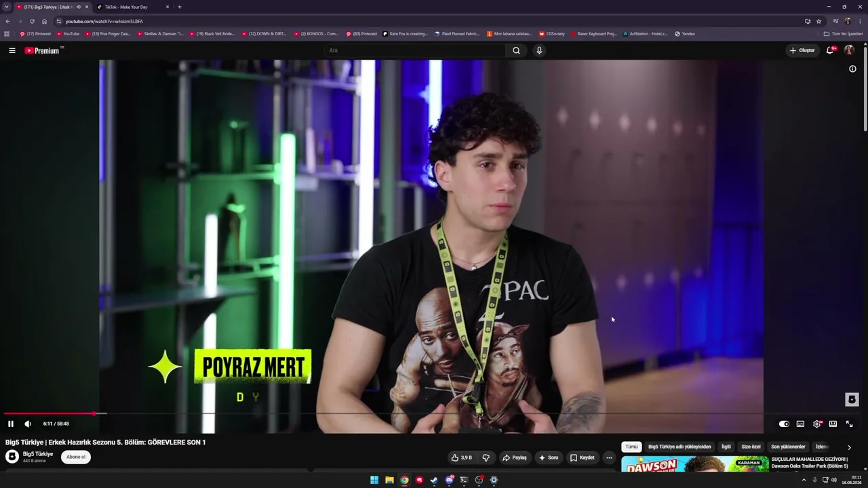Mute the Big5 Türkiye browser tab audio
The image size is (868, 488).
[79, 7]
